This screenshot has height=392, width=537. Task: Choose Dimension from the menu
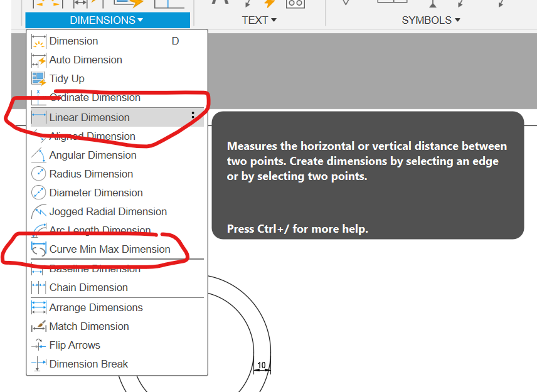pos(117,41)
